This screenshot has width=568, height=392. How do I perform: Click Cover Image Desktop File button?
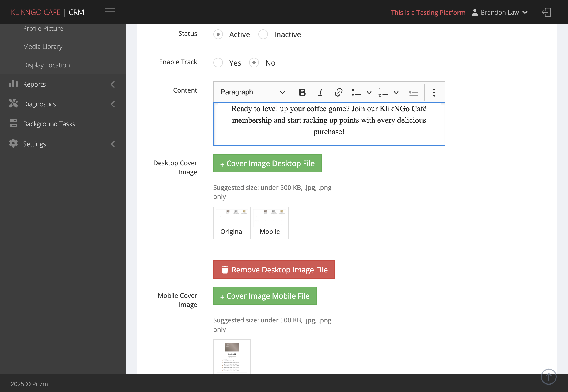267,163
